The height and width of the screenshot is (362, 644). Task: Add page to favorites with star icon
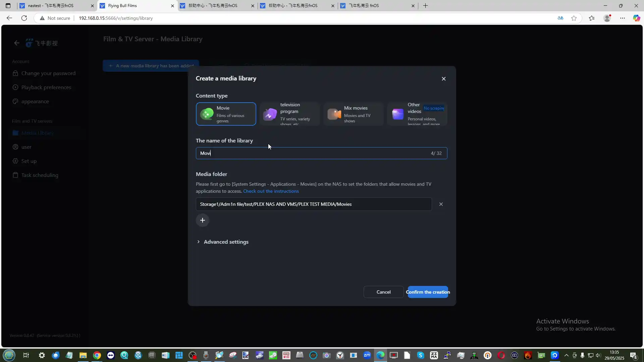coord(574,18)
